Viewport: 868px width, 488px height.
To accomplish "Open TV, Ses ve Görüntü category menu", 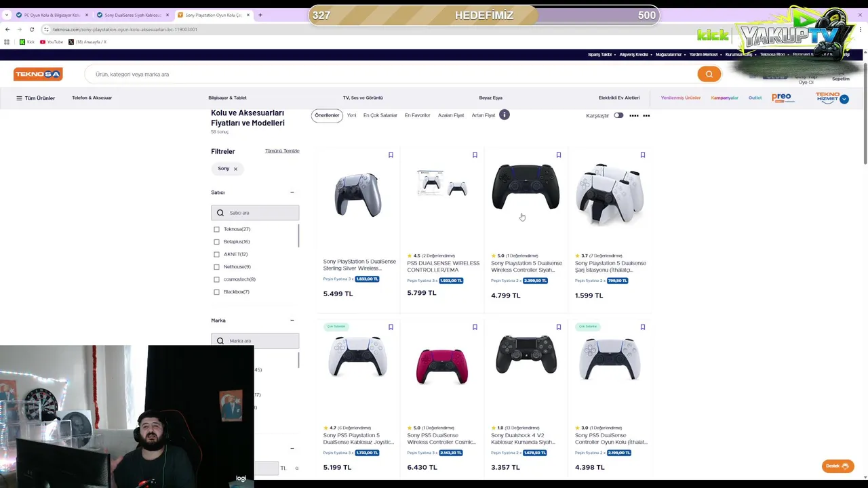I will coord(363,98).
